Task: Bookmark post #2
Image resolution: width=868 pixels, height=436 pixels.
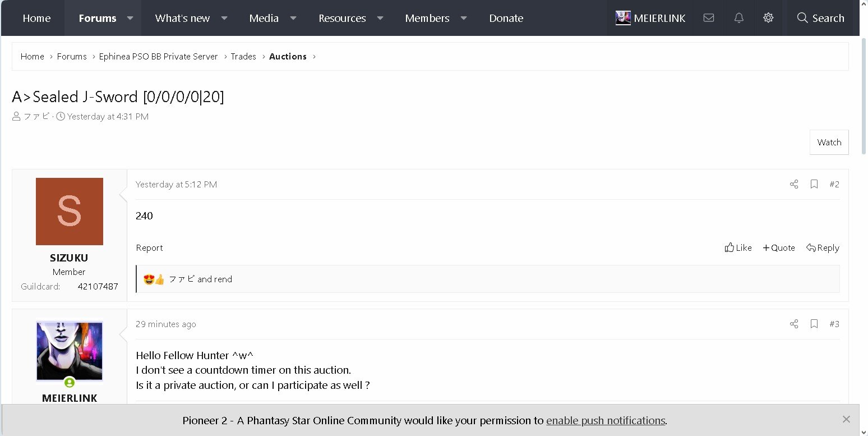Action: click(814, 184)
